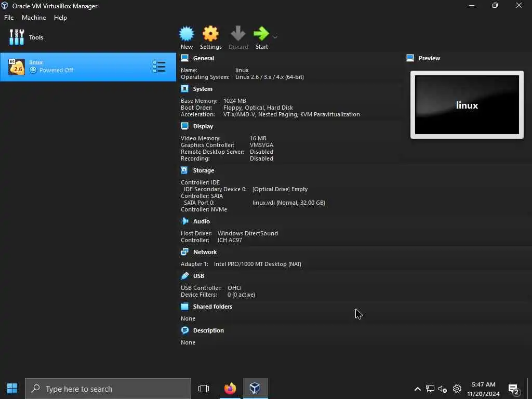
Task: Select the linux Powered Off VM entry
Action: [x=88, y=67]
